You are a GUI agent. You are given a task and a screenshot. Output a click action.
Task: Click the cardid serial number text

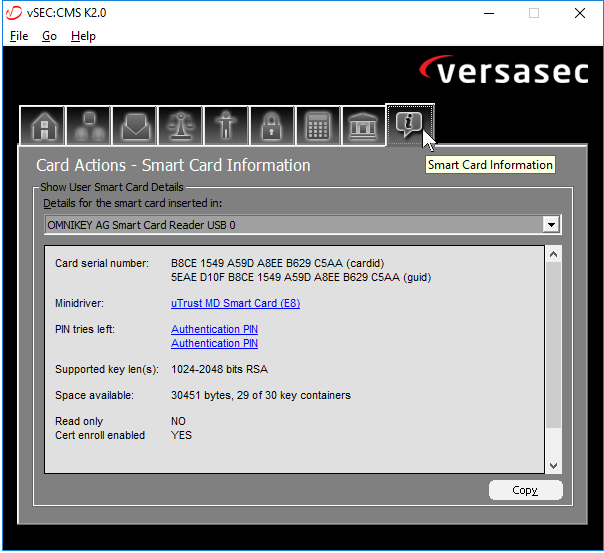pyautogui.click(x=278, y=263)
